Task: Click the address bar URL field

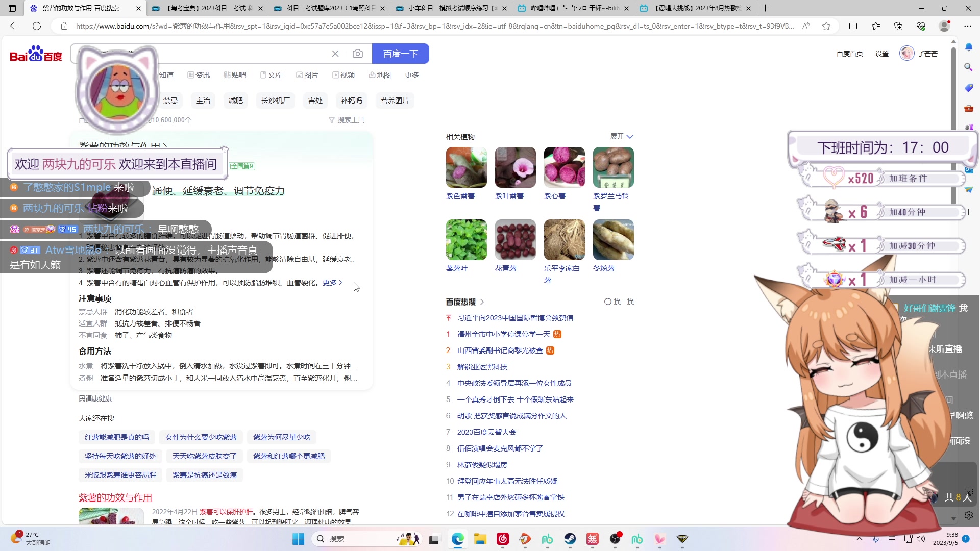Action: click(435, 26)
